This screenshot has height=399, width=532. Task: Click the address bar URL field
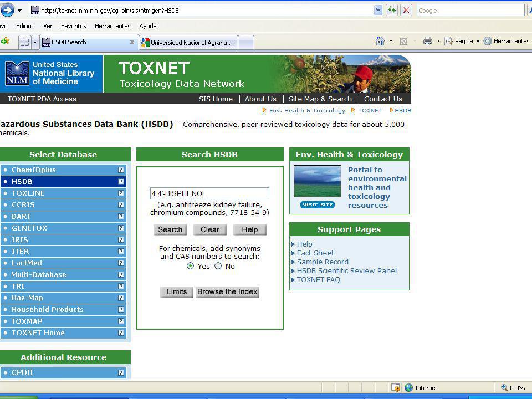[207, 11]
